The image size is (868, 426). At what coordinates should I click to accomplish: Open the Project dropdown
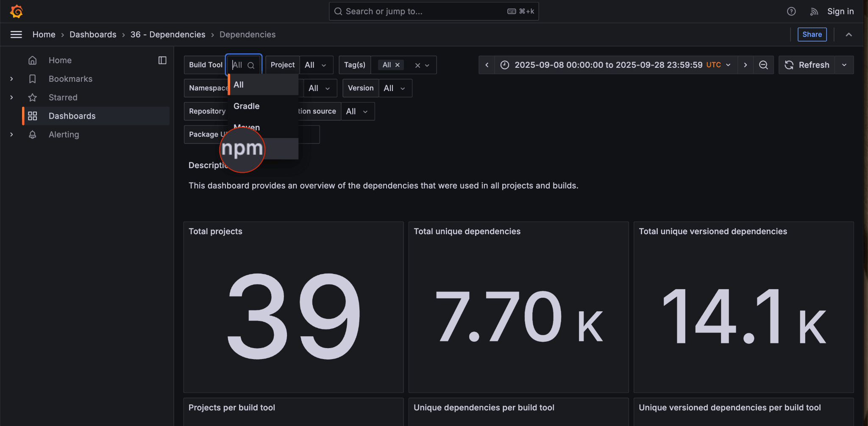(316, 65)
